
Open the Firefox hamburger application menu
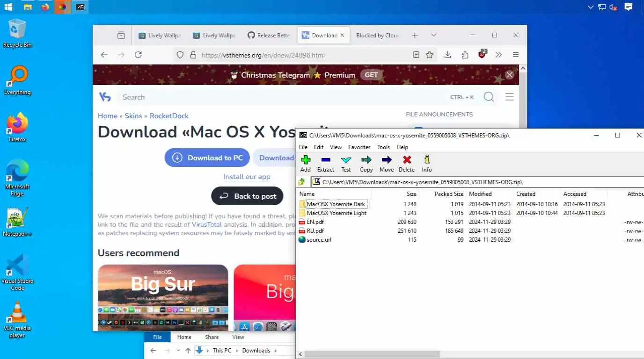515,55
